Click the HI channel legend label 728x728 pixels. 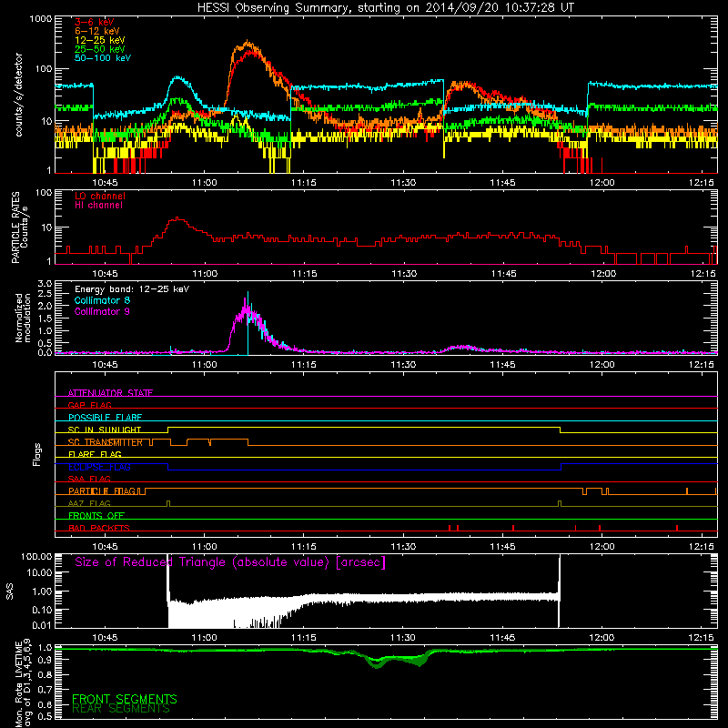click(98, 205)
